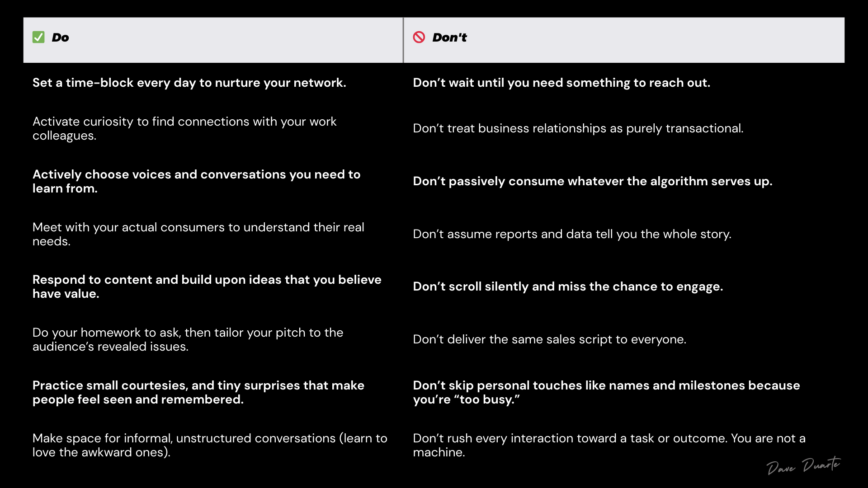Click 'Do your homework to ask' text

coord(188,339)
